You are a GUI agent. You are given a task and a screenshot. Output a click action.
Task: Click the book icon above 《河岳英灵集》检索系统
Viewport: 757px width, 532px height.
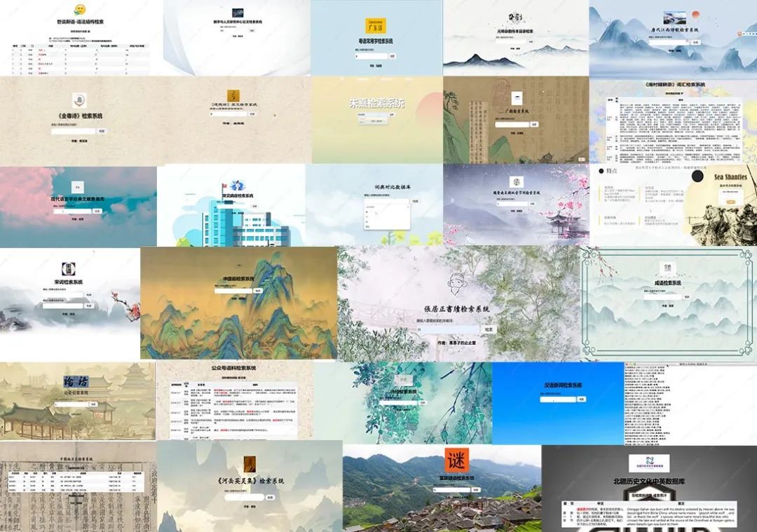[249, 464]
